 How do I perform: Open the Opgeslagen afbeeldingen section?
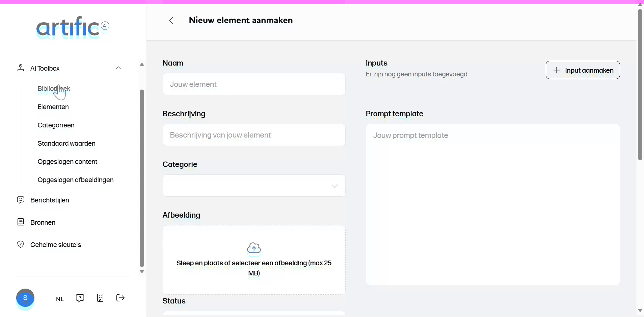click(75, 180)
